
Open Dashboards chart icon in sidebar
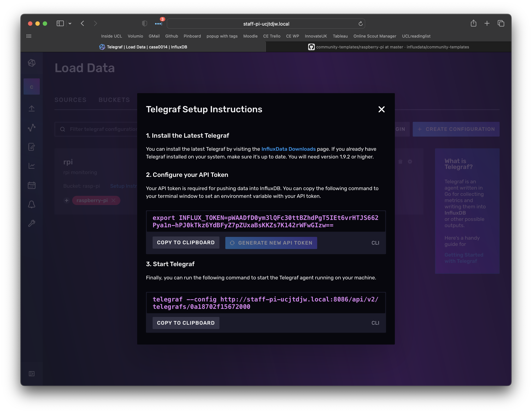[x=32, y=166]
